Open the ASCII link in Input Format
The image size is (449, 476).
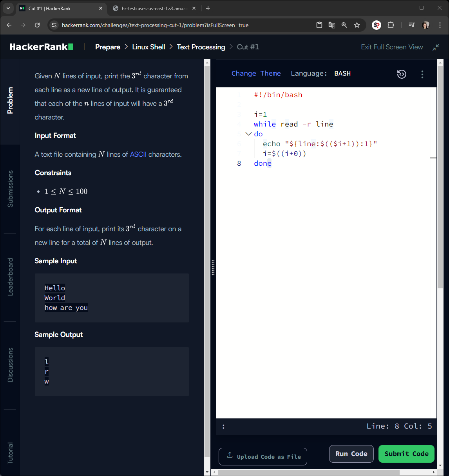(138, 154)
